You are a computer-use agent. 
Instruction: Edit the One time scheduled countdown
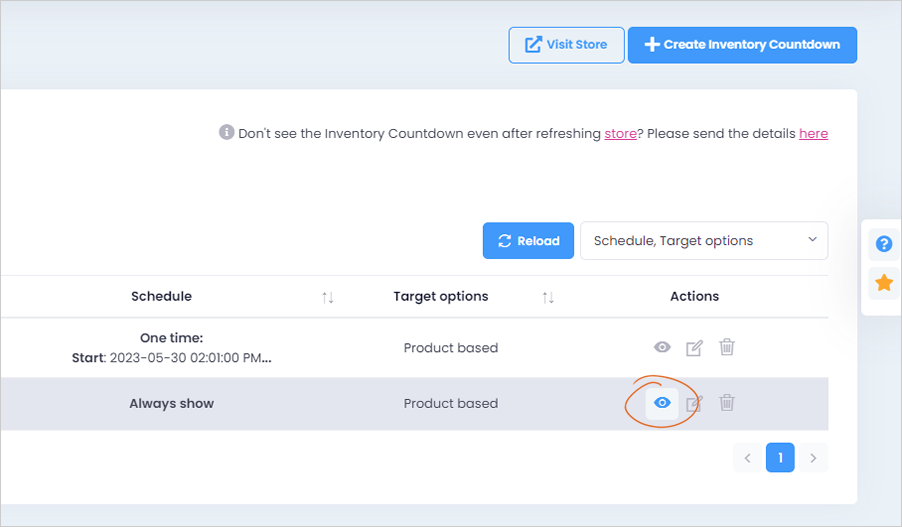pos(694,347)
